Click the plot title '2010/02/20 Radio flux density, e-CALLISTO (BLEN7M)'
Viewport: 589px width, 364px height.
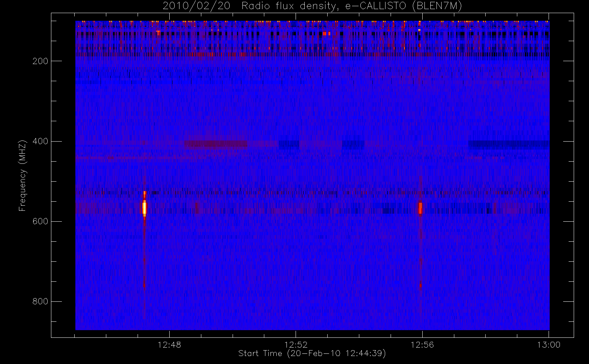coord(312,6)
